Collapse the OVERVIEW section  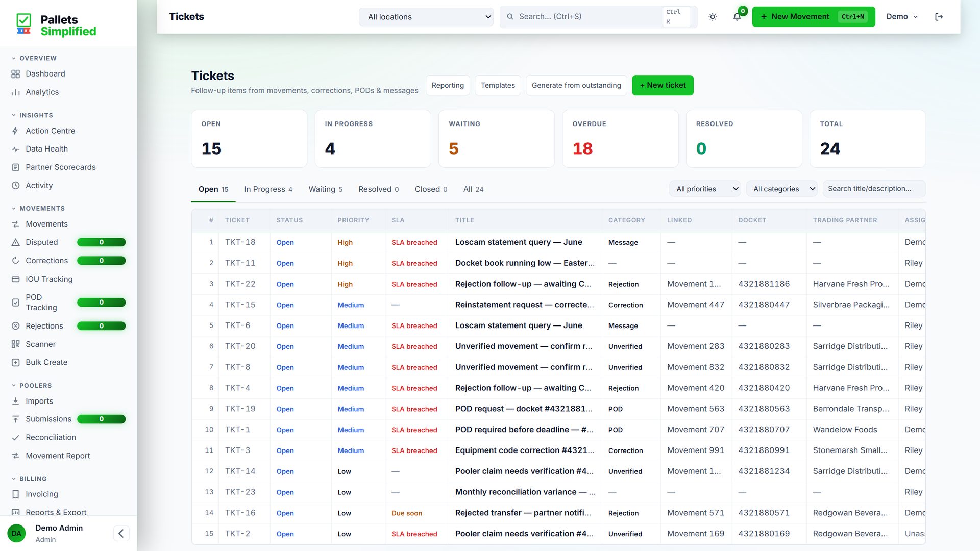click(x=34, y=58)
